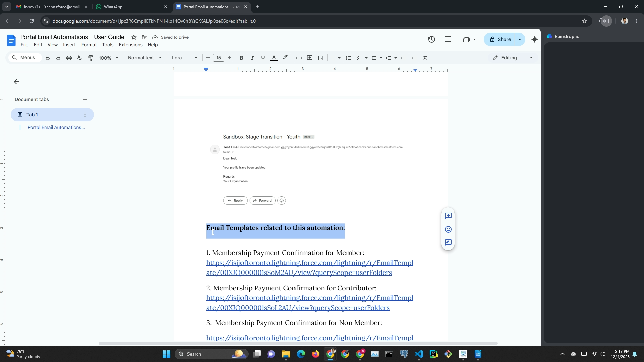Click the Paint format roller icon
This screenshot has height=362, width=644.
pos(90,58)
